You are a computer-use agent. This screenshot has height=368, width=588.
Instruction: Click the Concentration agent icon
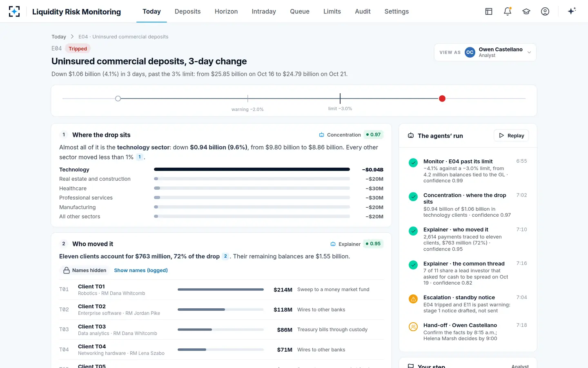tap(321, 135)
